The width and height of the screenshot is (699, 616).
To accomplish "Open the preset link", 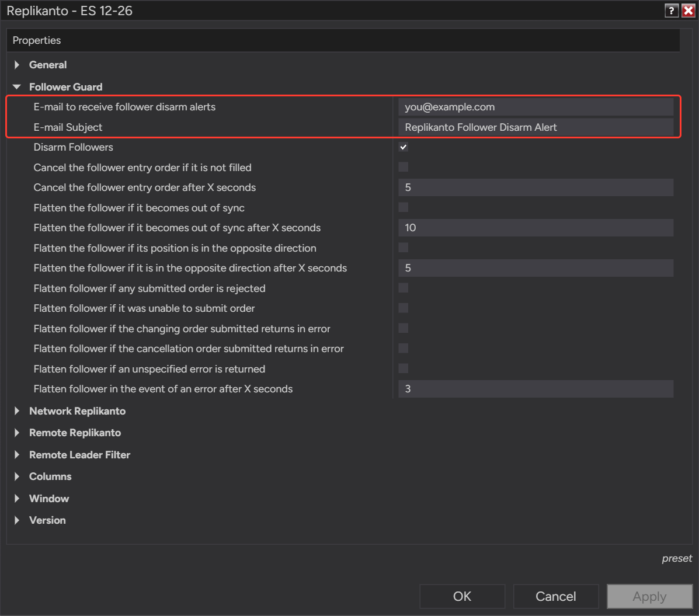I will pos(677,559).
